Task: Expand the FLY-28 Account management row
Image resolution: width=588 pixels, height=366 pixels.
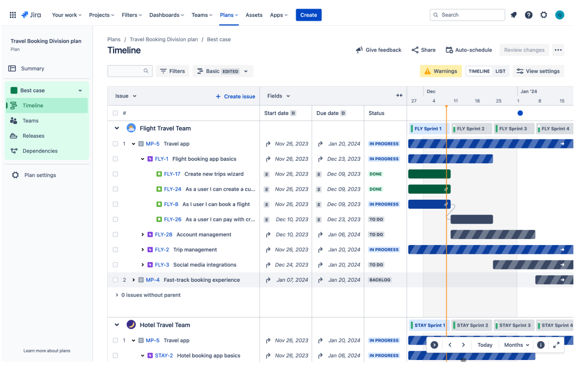Action: click(142, 234)
